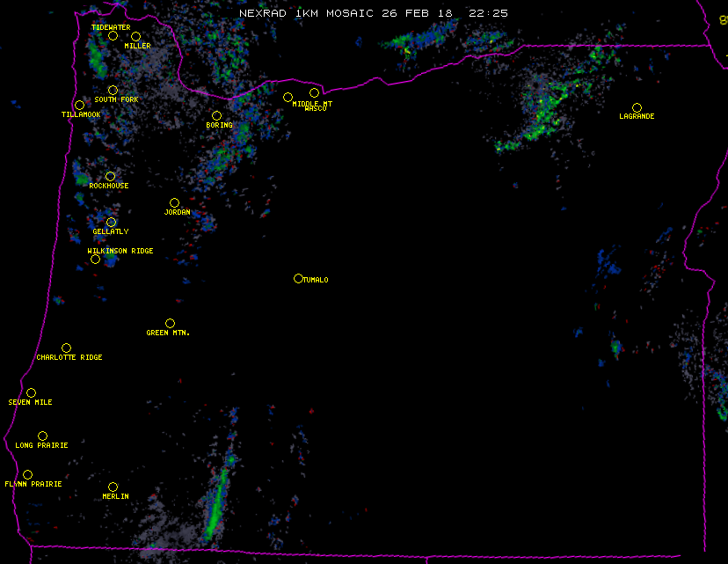This screenshot has height=564, width=728.
Task: Click the Wasco station circle marker
Action: point(314,92)
